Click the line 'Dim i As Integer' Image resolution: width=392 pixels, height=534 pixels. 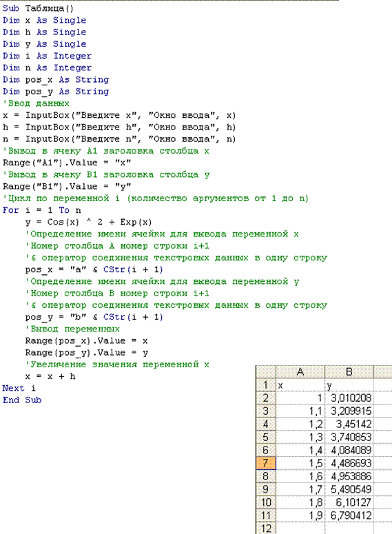(47, 56)
